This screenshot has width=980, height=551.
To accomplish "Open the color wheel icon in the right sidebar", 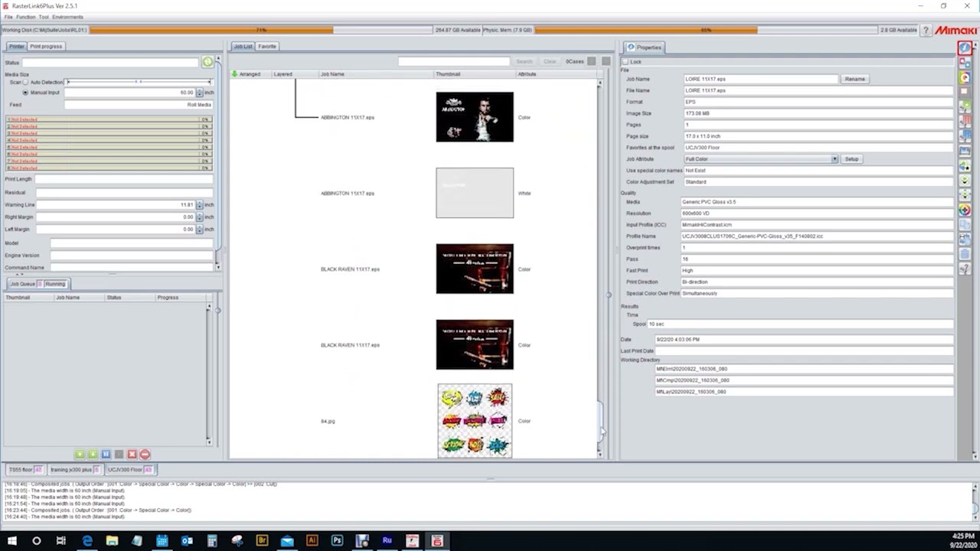I will click(965, 210).
